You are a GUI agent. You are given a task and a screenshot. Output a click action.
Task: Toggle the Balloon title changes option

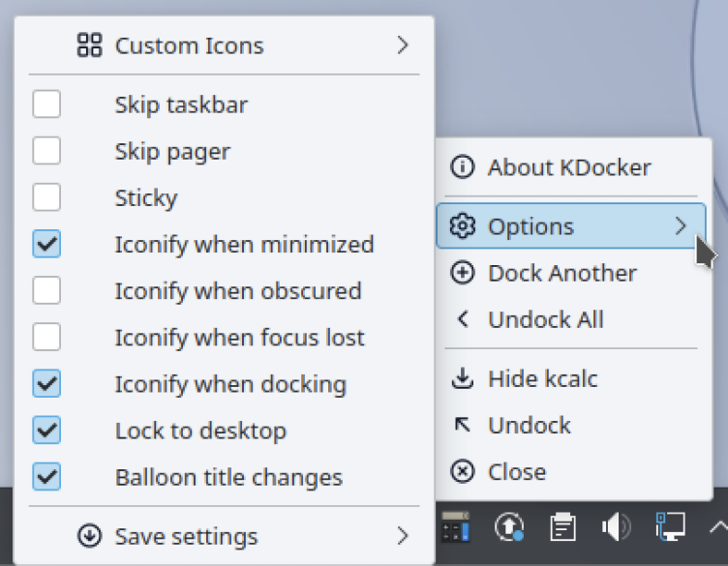46,476
